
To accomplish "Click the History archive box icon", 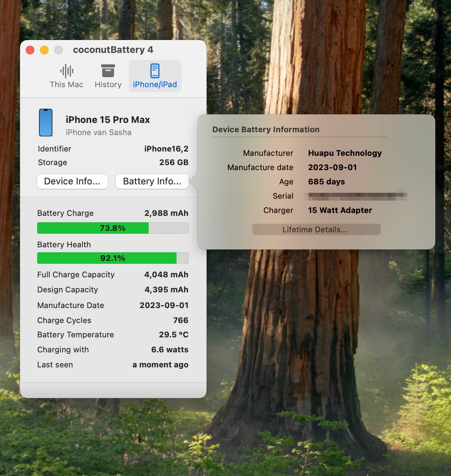I will pos(108,71).
